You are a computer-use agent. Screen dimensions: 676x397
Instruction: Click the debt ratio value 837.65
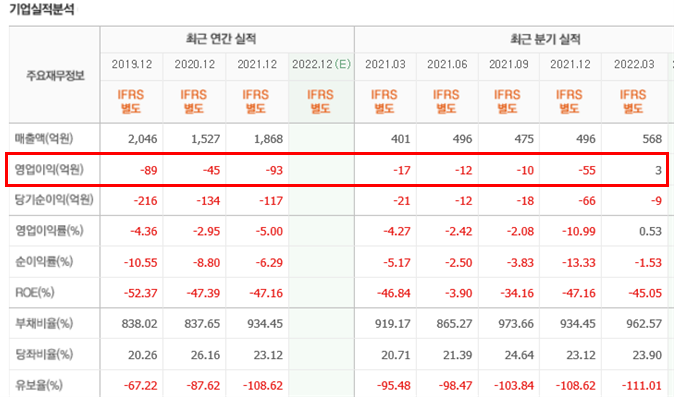click(202, 324)
